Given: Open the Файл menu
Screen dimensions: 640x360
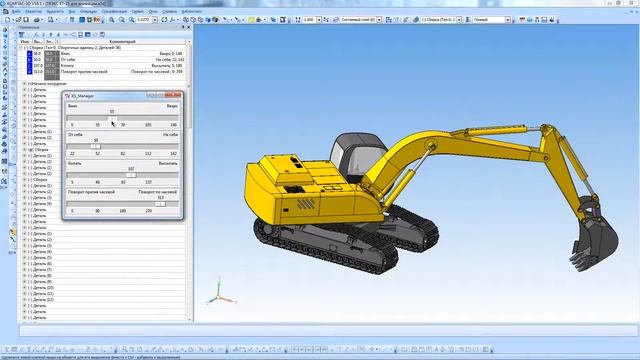Looking at the screenshot, I should pyautogui.click(x=16, y=11).
